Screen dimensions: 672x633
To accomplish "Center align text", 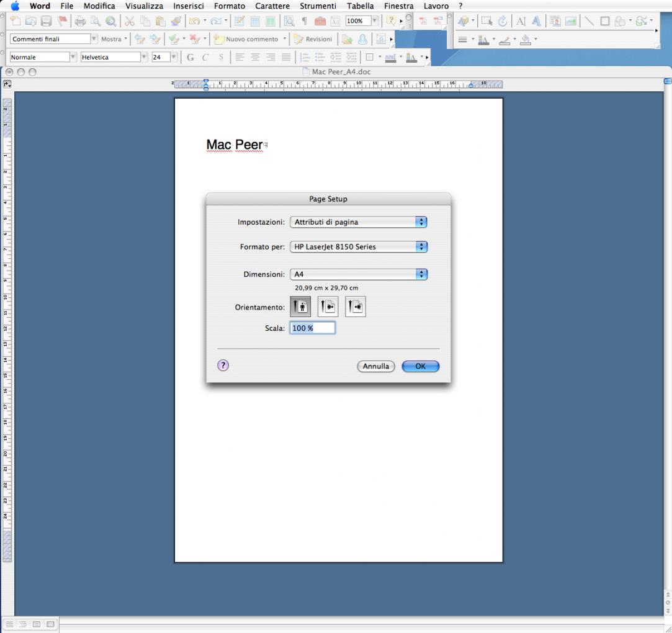I will coord(255,57).
